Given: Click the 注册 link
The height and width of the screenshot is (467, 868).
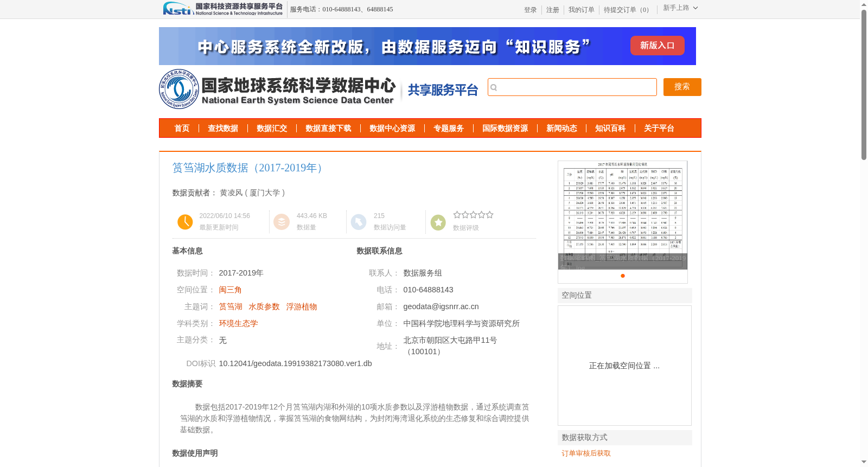Looking at the screenshot, I should [553, 10].
